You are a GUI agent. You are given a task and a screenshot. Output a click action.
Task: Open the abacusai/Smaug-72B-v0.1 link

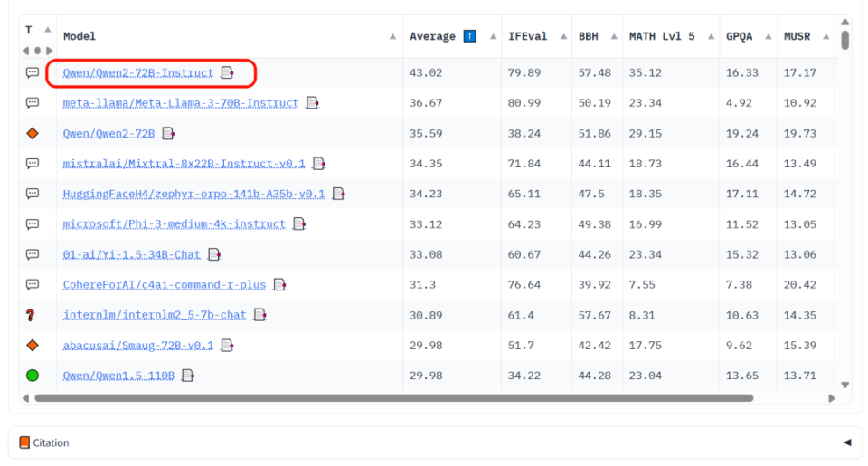[137, 346]
